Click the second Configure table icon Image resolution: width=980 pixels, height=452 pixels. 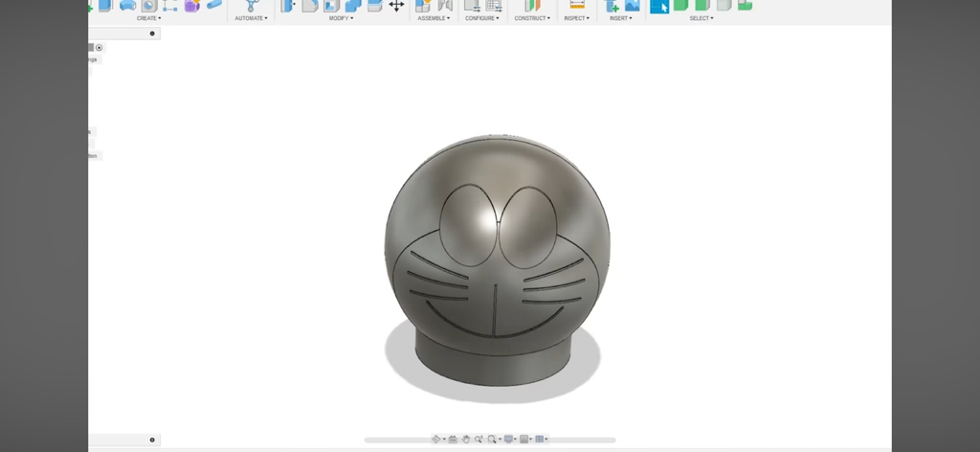(494, 5)
